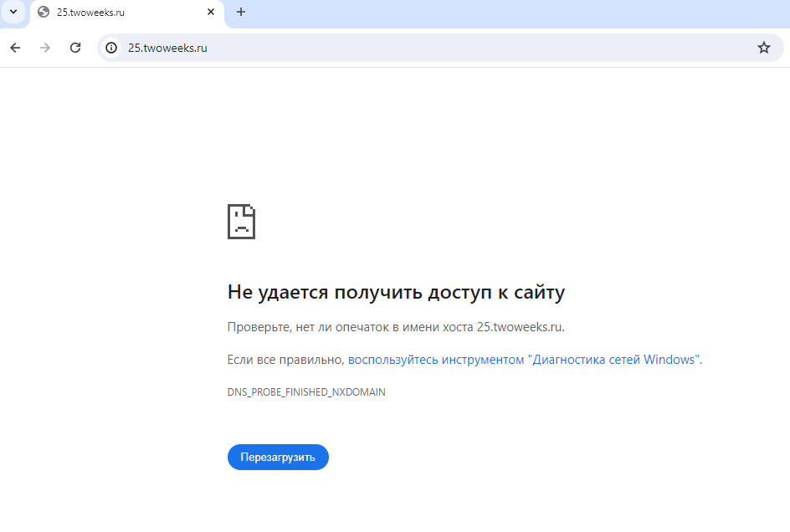Go back to the previous page
The width and height of the screenshot is (790, 532).
(x=16, y=48)
